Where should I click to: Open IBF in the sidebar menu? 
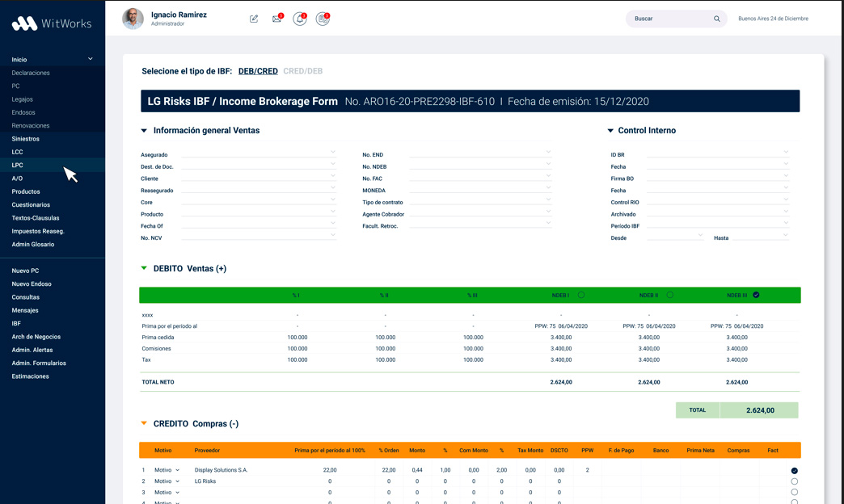click(16, 324)
